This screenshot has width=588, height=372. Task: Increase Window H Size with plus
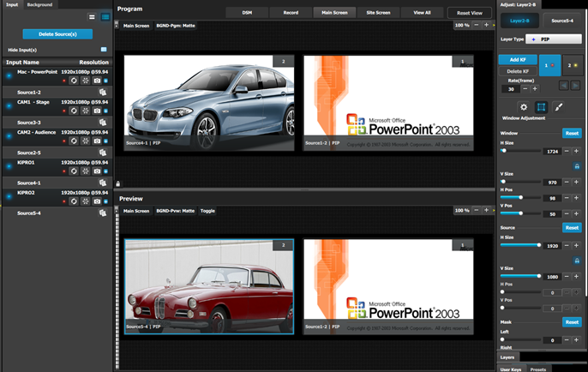(x=576, y=151)
